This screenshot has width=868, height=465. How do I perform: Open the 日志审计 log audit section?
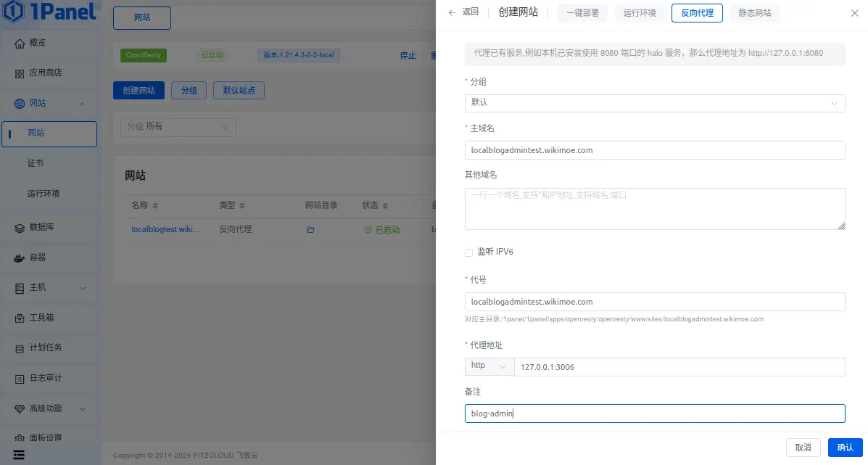[47, 378]
